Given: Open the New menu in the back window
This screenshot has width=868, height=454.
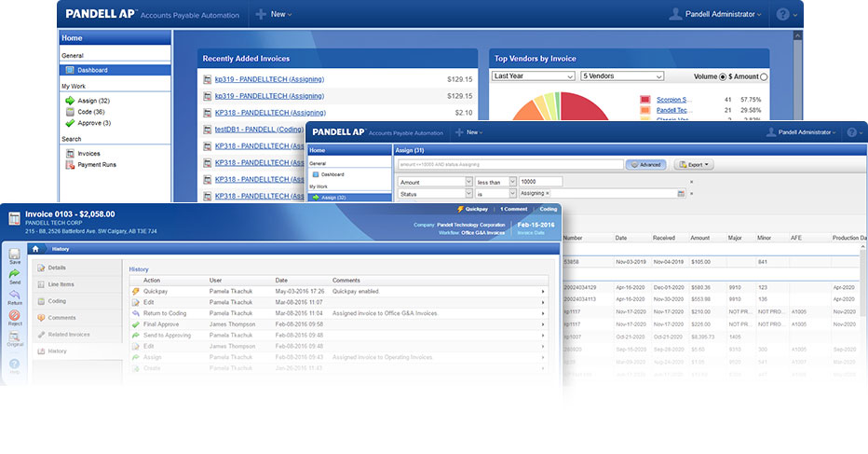Looking at the screenshot, I should 280,14.
